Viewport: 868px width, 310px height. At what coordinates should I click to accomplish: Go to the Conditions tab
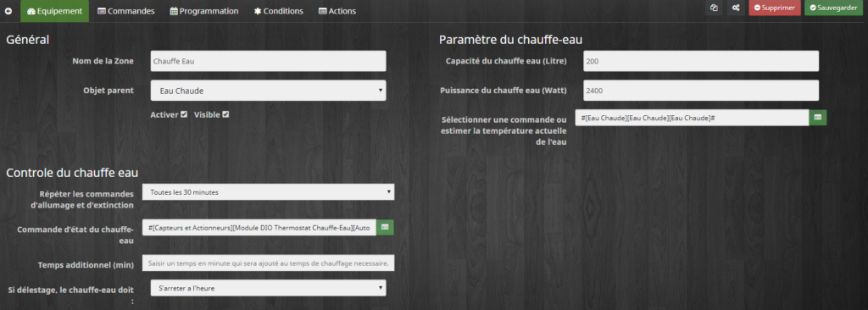278,11
